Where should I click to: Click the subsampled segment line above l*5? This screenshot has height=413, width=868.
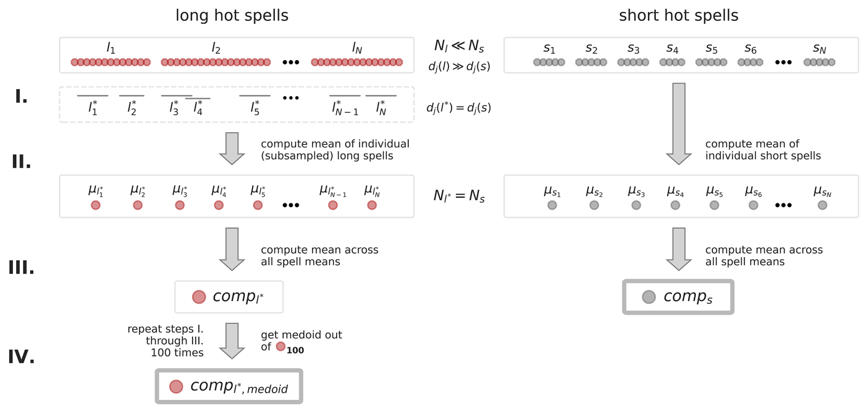tap(255, 96)
